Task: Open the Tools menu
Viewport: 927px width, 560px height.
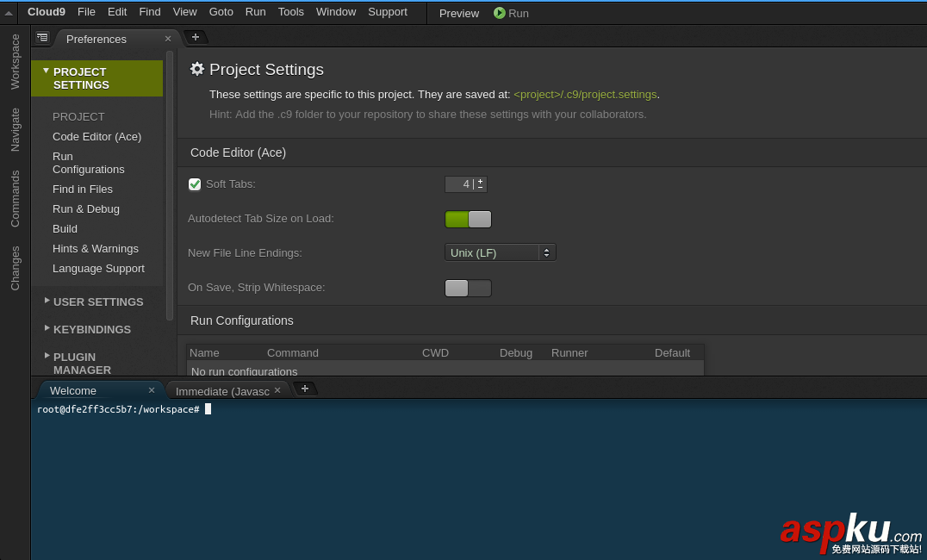Action: [x=291, y=12]
